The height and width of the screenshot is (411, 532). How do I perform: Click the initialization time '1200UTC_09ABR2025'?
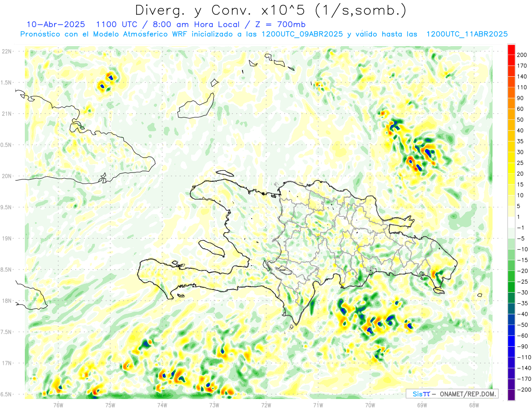click(x=302, y=34)
